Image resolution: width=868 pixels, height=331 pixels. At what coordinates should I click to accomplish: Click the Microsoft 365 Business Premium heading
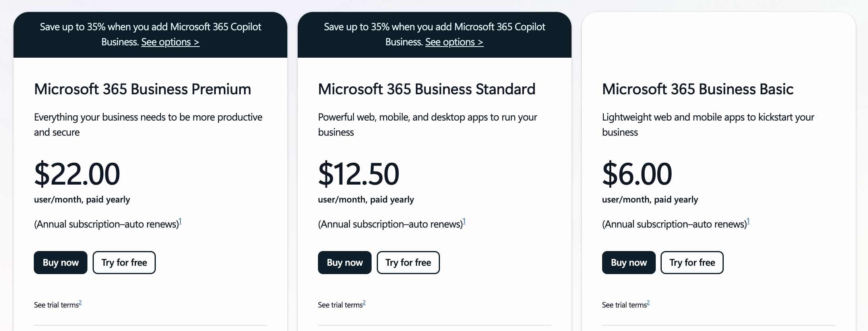click(x=143, y=89)
